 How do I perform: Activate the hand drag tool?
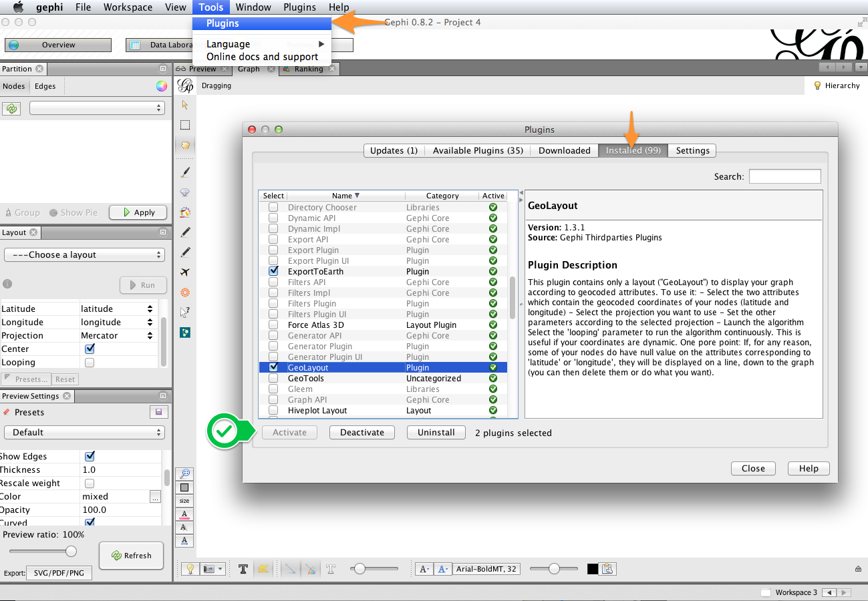(185, 145)
